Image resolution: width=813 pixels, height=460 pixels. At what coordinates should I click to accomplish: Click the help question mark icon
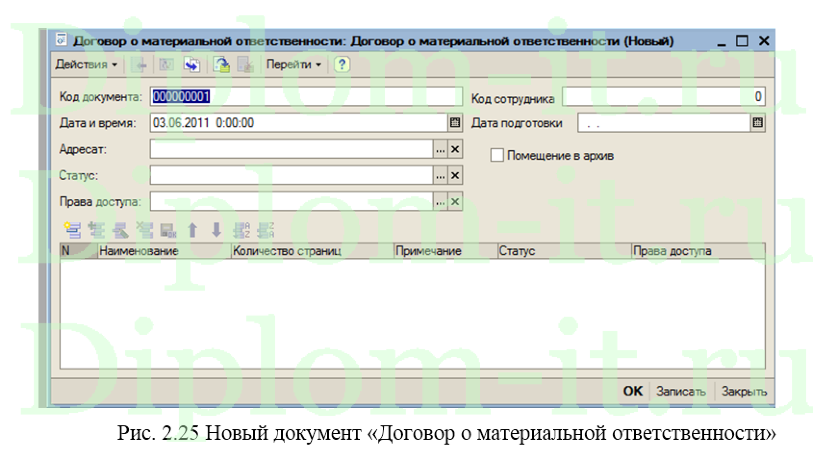click(x=342, y=65)
